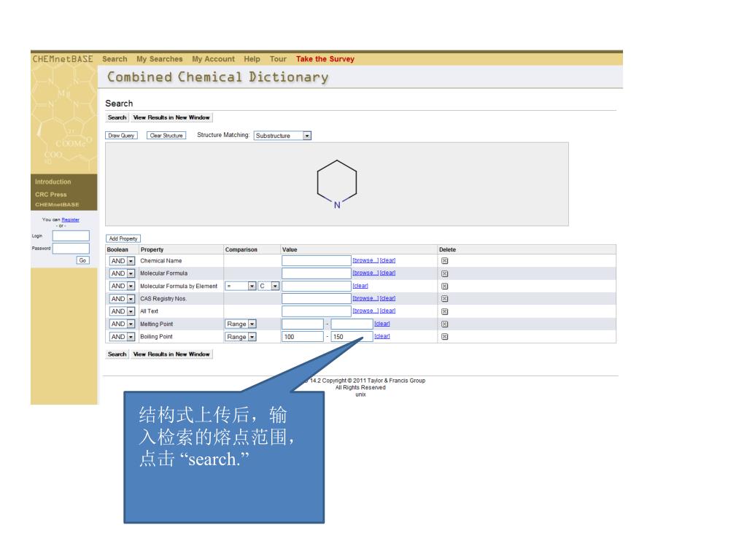Click the bottom Search button

[x=117, y=354]
